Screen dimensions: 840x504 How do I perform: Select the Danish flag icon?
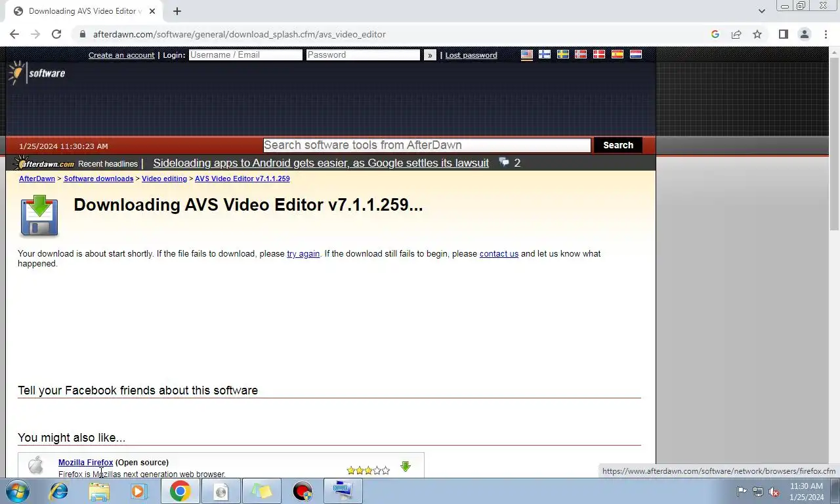click(x=599, y=54)
